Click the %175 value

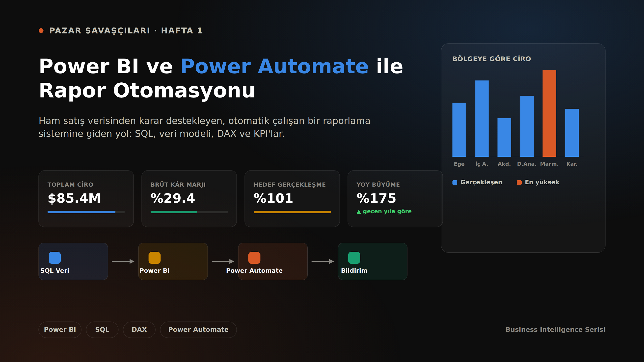coord(376,198)
